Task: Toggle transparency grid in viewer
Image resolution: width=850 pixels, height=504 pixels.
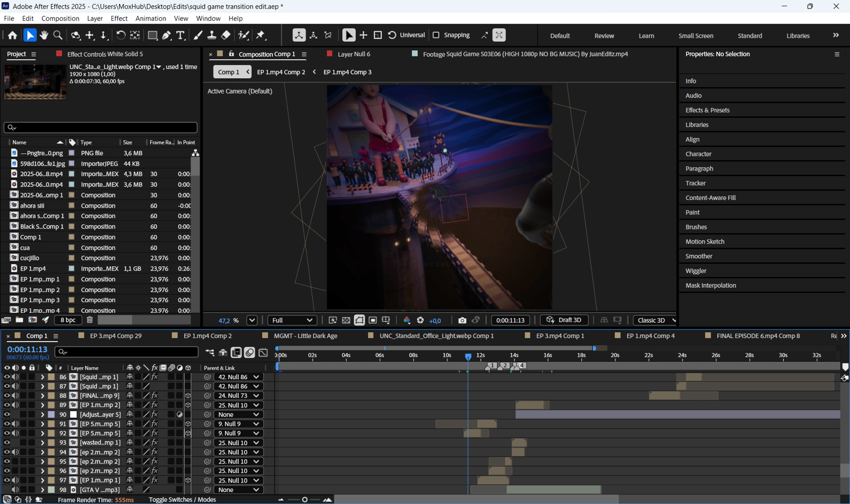Action: pos(346,321)
